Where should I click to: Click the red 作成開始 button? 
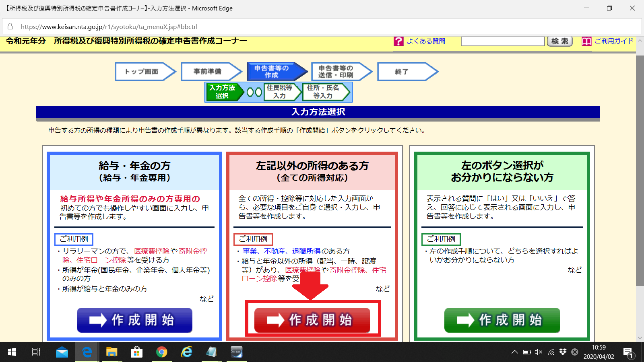point(312,320)
